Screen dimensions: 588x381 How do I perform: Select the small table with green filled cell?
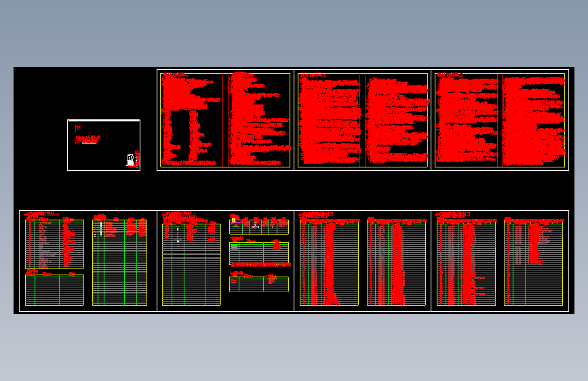259,253
